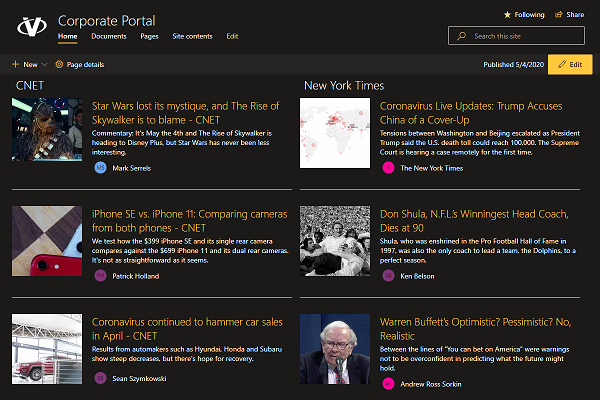Open the Warren Buffett article headline
This screenshot has width=600, height=400.
coord(475,329)
